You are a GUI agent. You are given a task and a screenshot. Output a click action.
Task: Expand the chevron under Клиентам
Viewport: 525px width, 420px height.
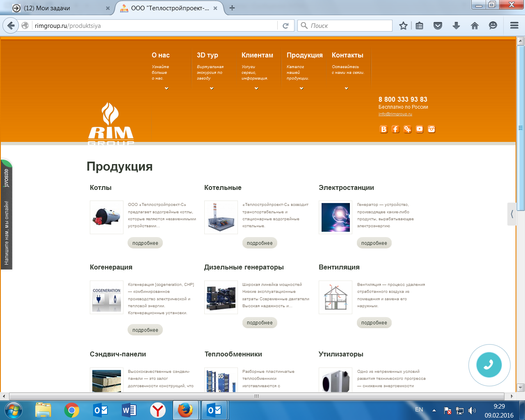click(x=256, y=88)
